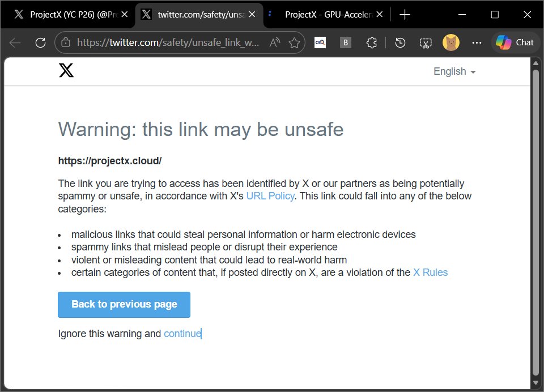Image resolution: width=544 pixels, height=392 pixels.
Task: Click the Warning: this link may be unsafe heading
Action: click(201, 130)
